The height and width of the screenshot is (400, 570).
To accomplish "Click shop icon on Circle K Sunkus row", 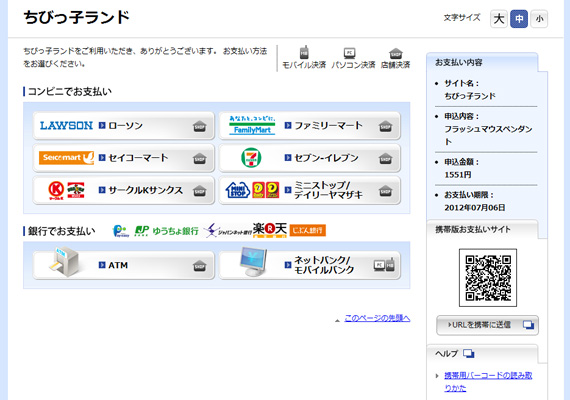I will coord(200,191).
